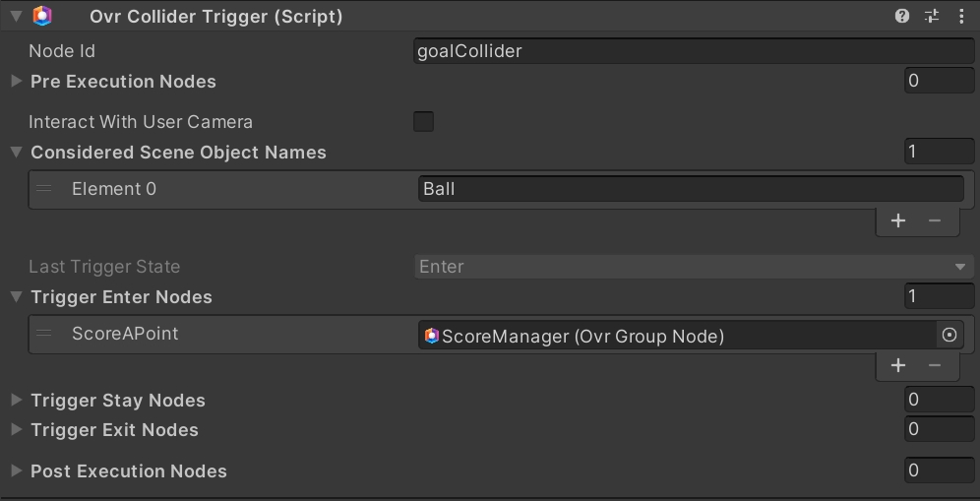This screenshot has height=501, width=980.
Task: Open the component three-dot context menu
Action: point(961,16)
